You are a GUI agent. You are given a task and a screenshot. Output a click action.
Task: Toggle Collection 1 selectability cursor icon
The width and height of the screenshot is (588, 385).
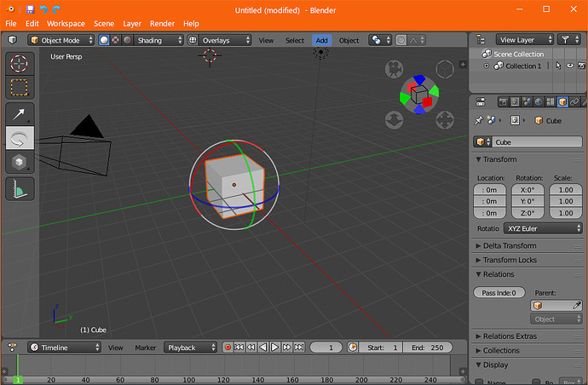[558, 66]
